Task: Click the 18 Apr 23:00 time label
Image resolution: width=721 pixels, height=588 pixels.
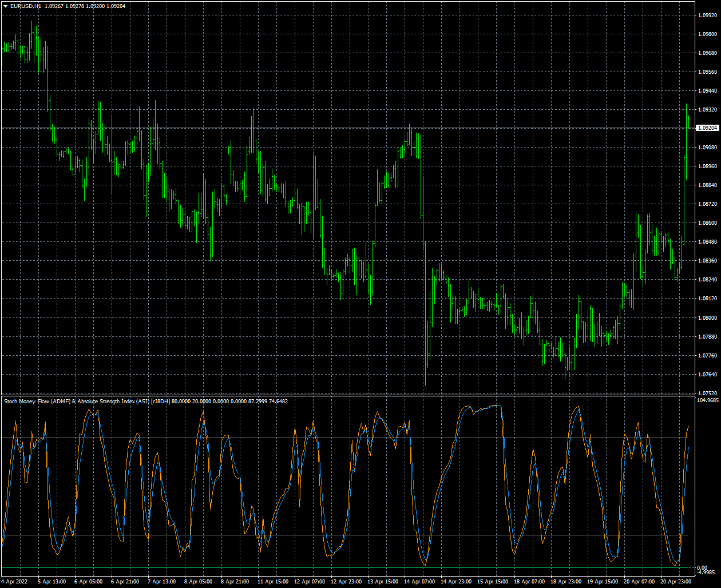Action: (566, 582)
